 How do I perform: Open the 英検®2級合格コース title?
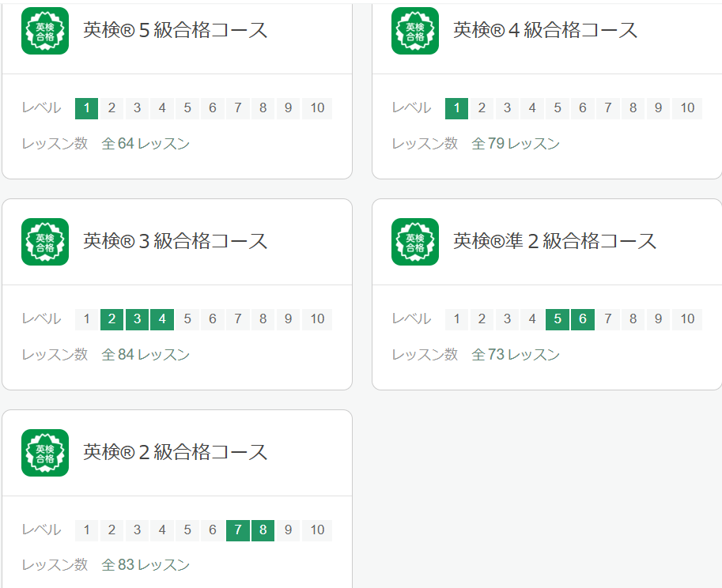pos(176,452)
